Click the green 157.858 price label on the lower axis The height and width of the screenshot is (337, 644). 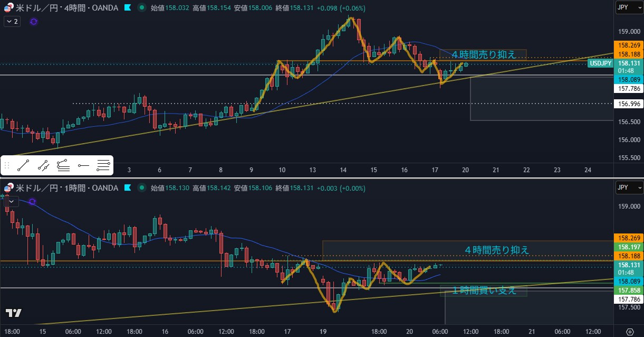pos(629,290)
